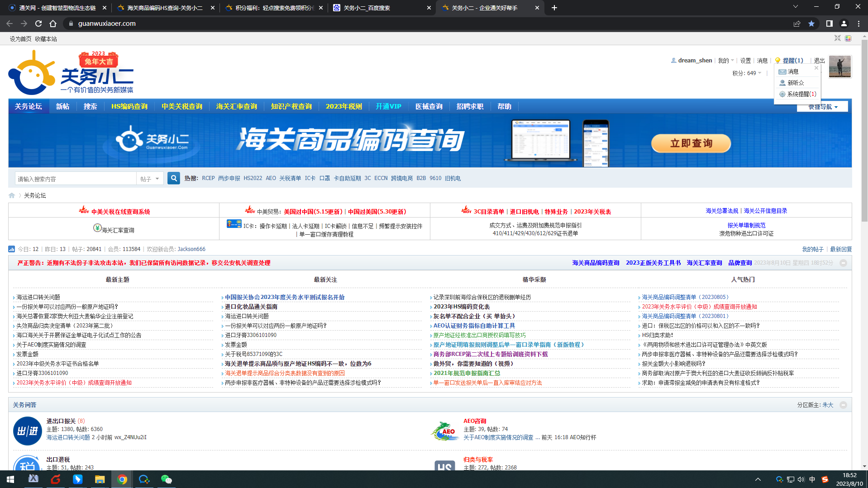Open the Chrome profile icon

pyautogui.click(x=844, y=24)
